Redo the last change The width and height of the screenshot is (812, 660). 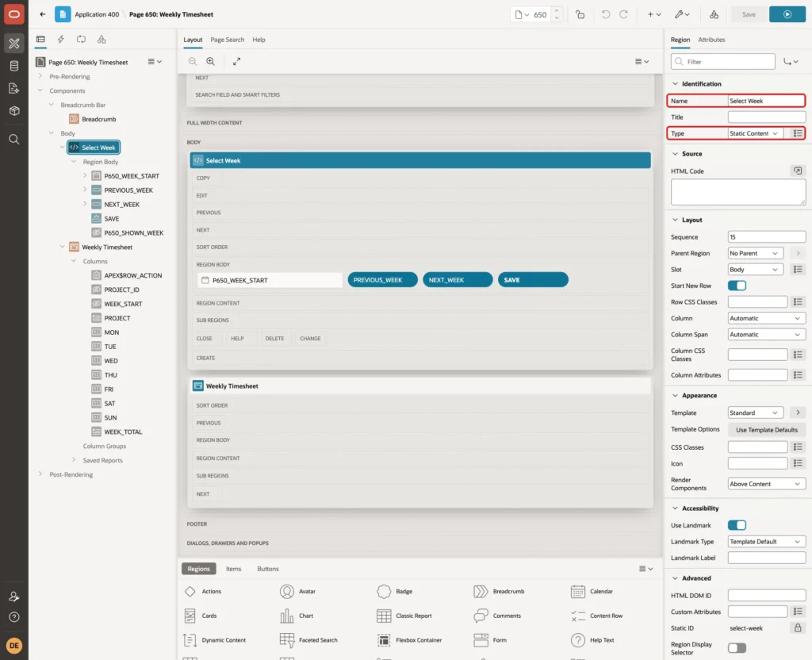(x=623, y=14)
